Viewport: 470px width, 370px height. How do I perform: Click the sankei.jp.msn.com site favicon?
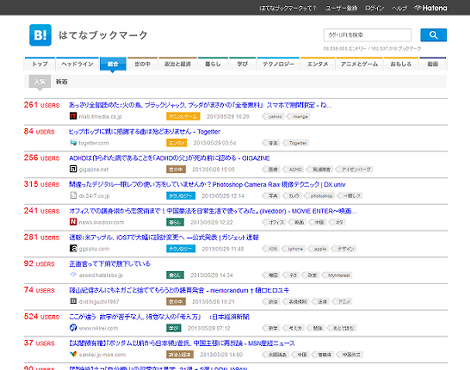click(x=73, y=354)
